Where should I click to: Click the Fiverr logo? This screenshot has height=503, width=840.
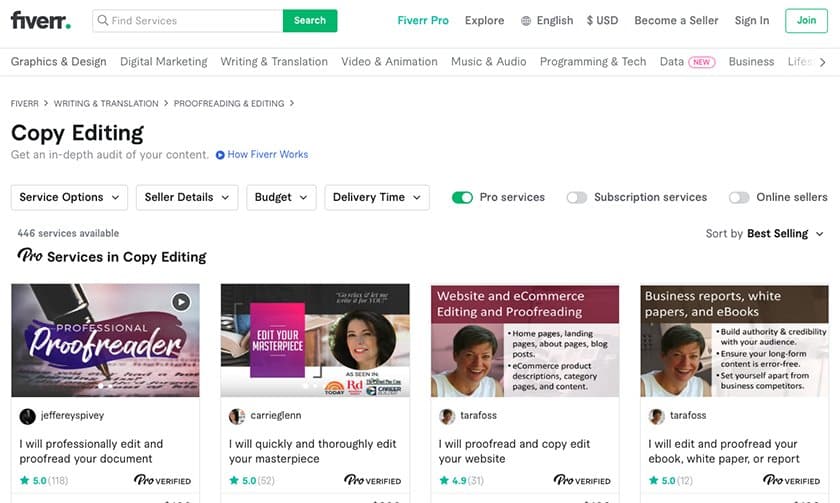point(41,20)
